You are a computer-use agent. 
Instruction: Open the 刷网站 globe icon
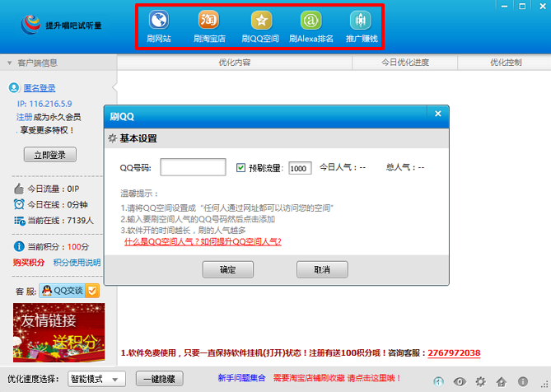(159, 20)
